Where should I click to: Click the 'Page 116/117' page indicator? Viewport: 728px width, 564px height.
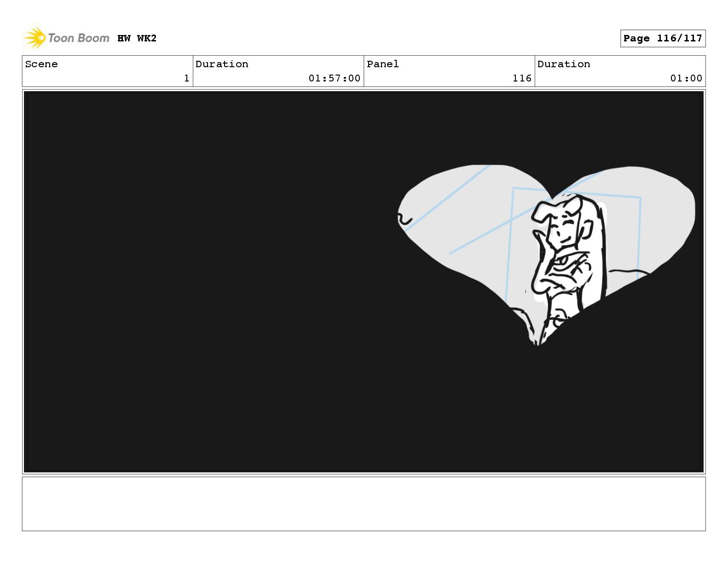click(x=663, y=38)
